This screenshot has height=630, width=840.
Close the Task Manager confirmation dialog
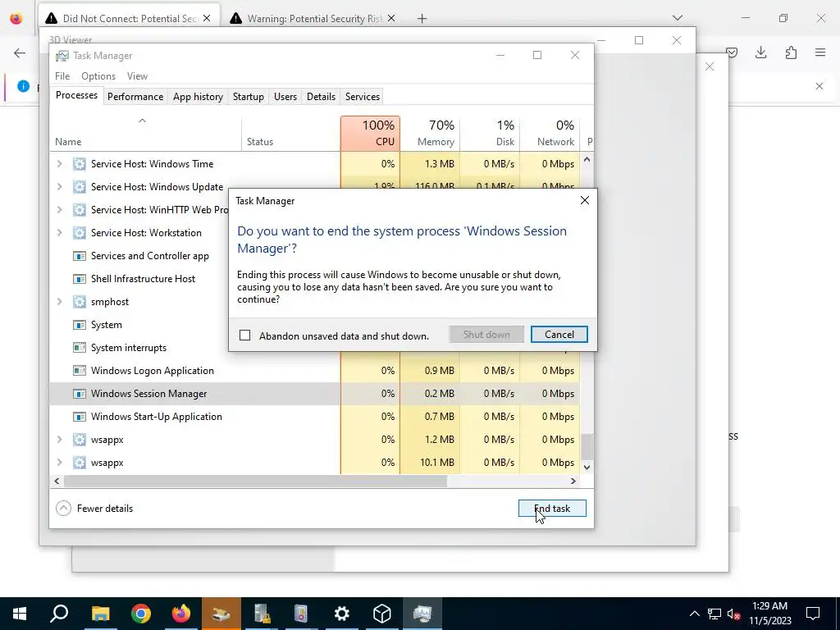click(x=584, y=200)
